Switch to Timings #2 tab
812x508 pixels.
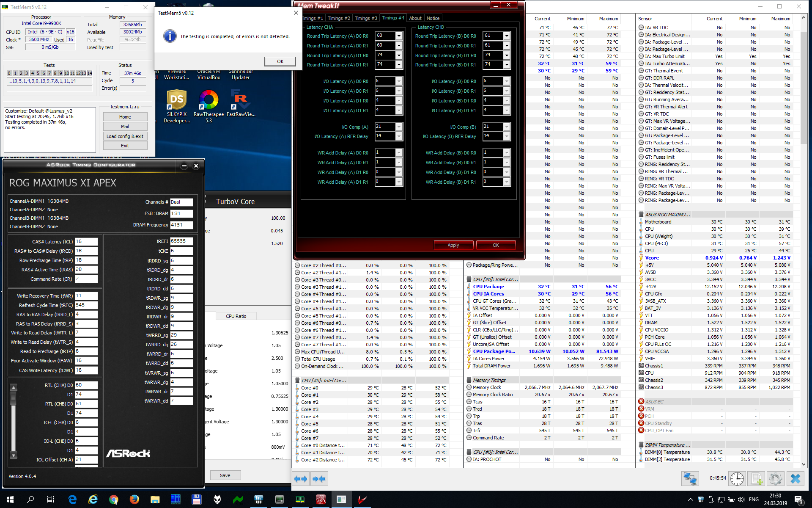pyautogui.click(x=339, y=18)
